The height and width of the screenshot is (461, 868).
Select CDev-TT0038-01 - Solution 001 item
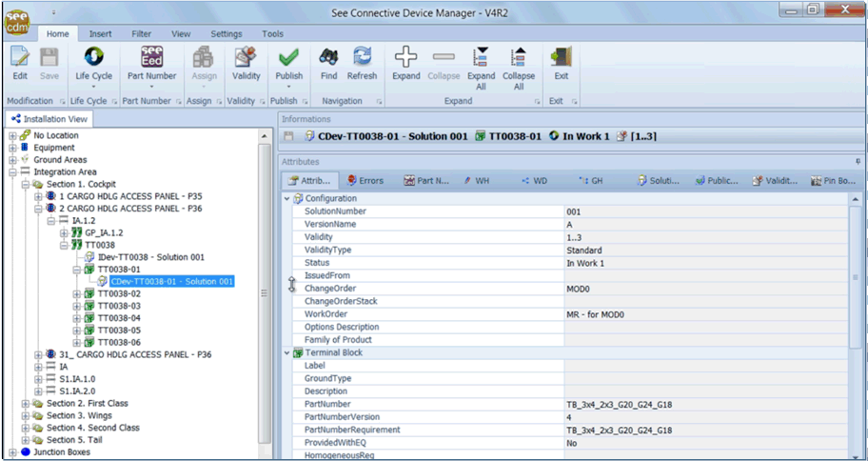(x=171, y=282)
